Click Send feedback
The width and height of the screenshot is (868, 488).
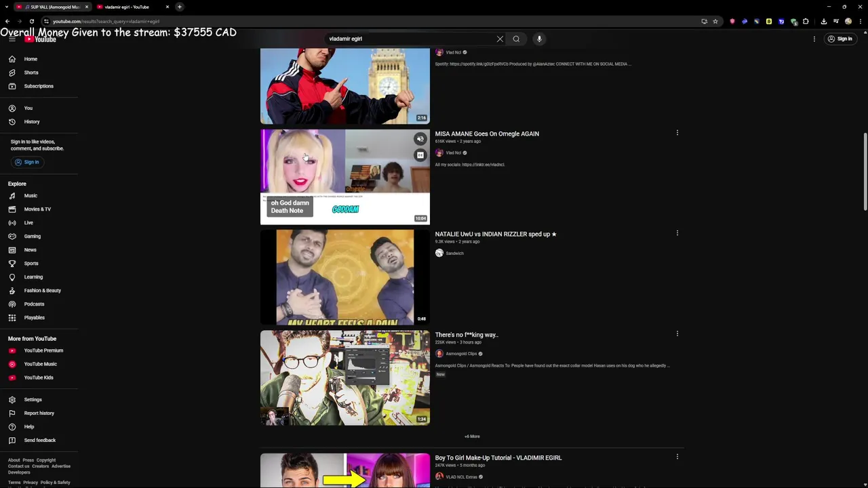click(39, 441)
